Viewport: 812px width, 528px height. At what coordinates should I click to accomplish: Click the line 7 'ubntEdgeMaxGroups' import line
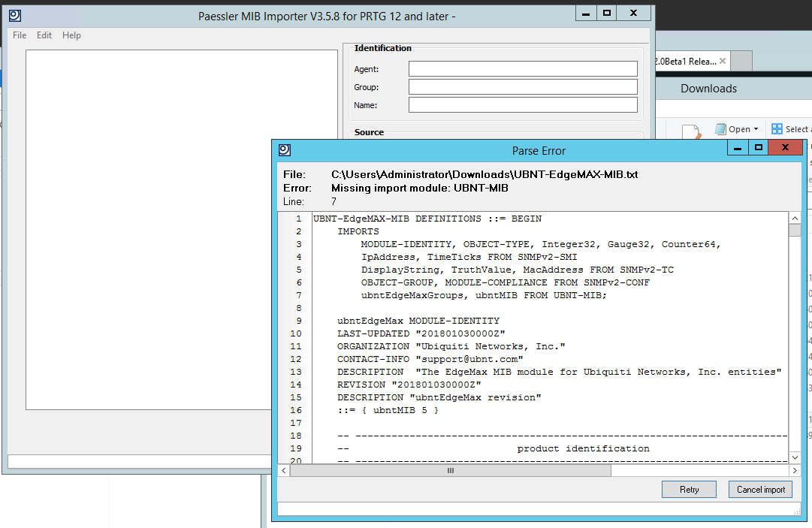(484, 296)
